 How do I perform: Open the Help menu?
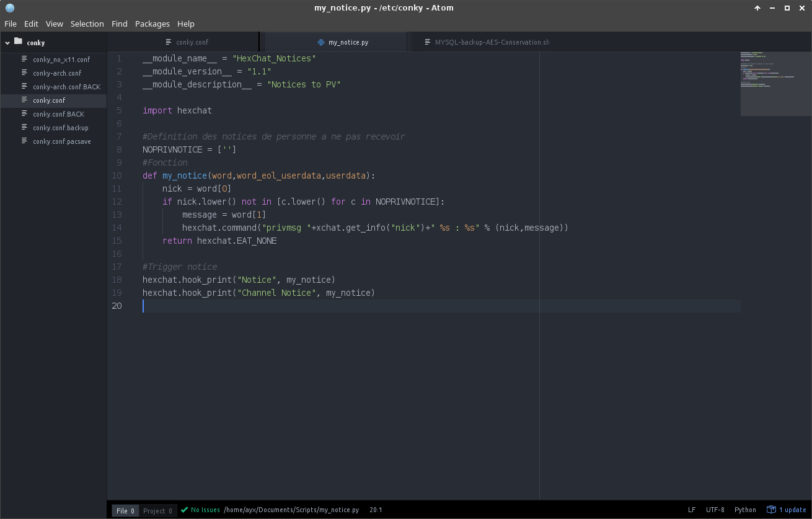tap(186, 24)
